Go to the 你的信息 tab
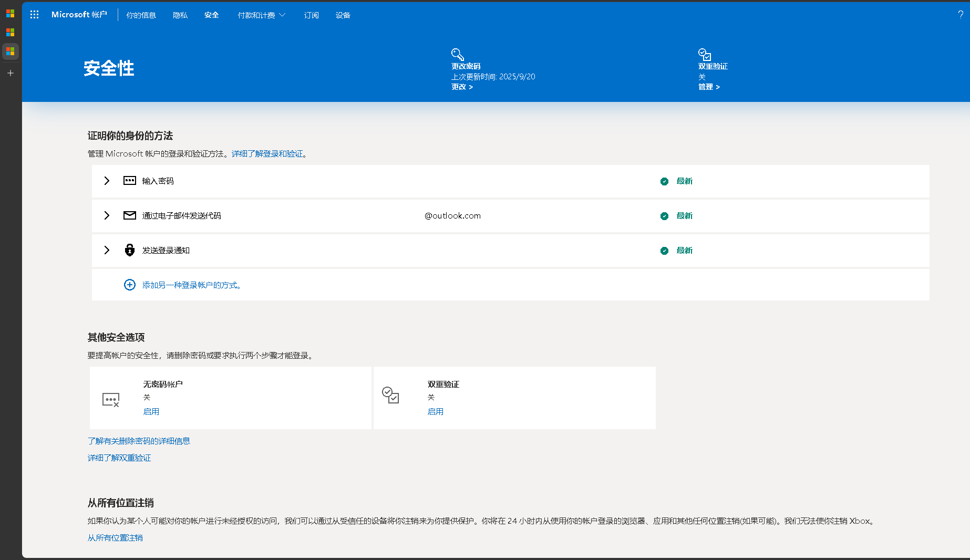Viewport: 970px width, 560px height. pyautogui.click(x=141, y=15)
